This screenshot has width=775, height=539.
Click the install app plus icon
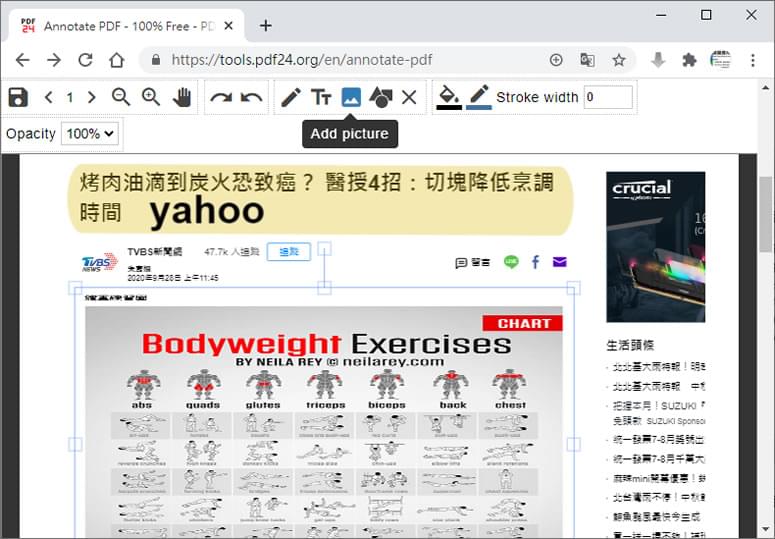556,60
